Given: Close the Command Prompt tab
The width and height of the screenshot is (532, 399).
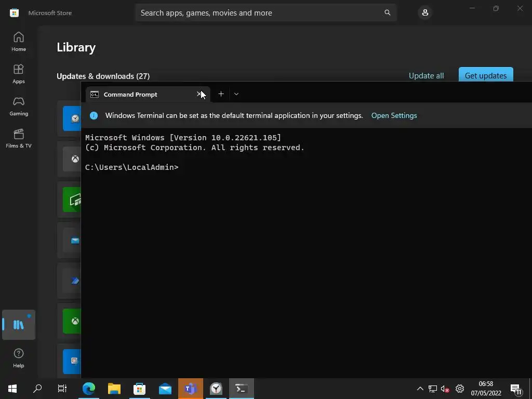Looking at the screenshot, I should pyautogui.click(x=199, y=94).
